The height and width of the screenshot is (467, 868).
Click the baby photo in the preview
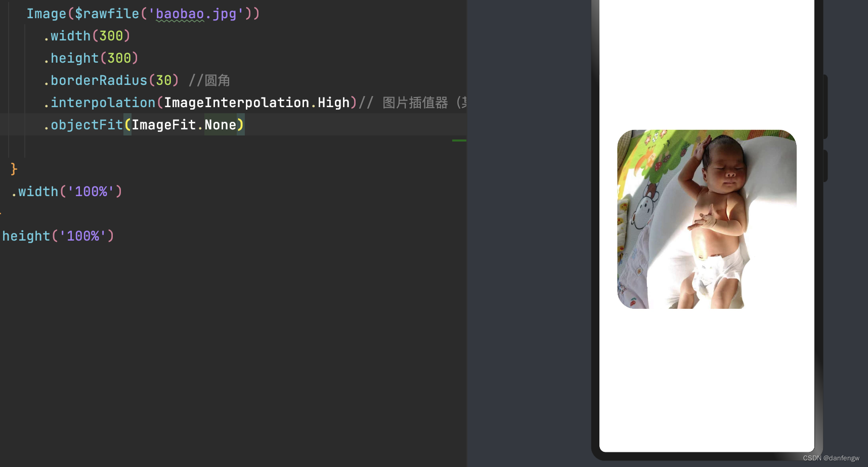[x=707, y=219]
